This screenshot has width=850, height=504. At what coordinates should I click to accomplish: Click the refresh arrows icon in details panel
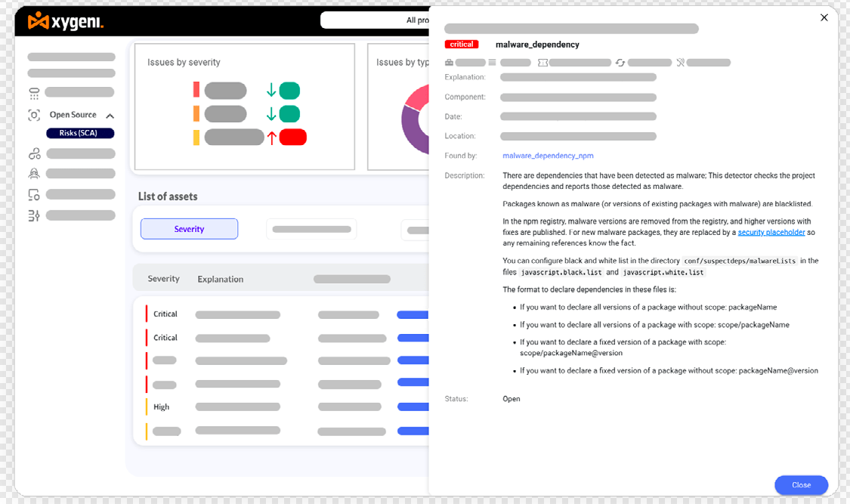(620, 63)
